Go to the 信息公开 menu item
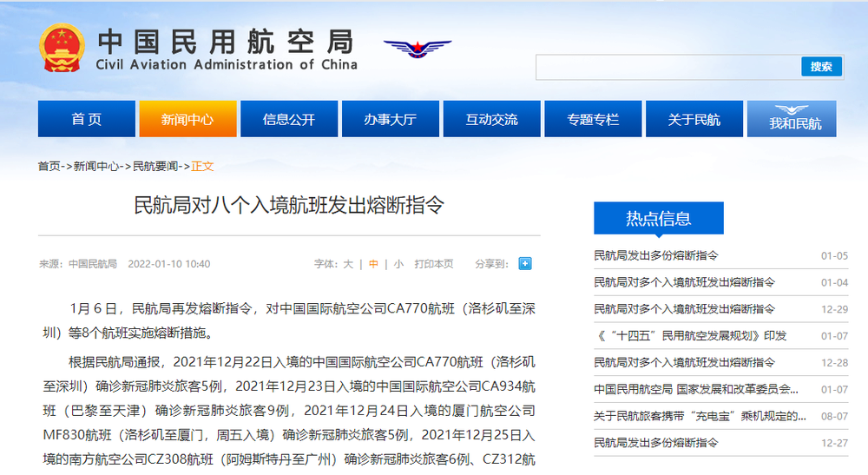 (289, 120)
